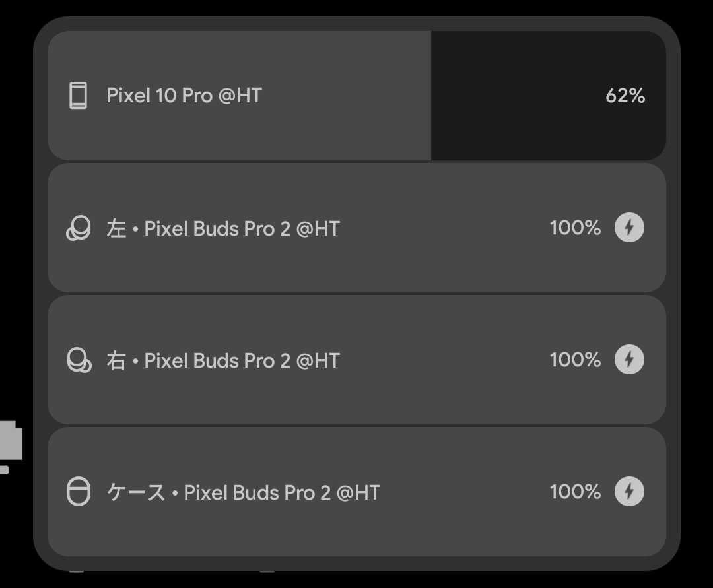Click the charging bolt on the case row
Screen dimensions: 713x588
click(x=629, y=492)
